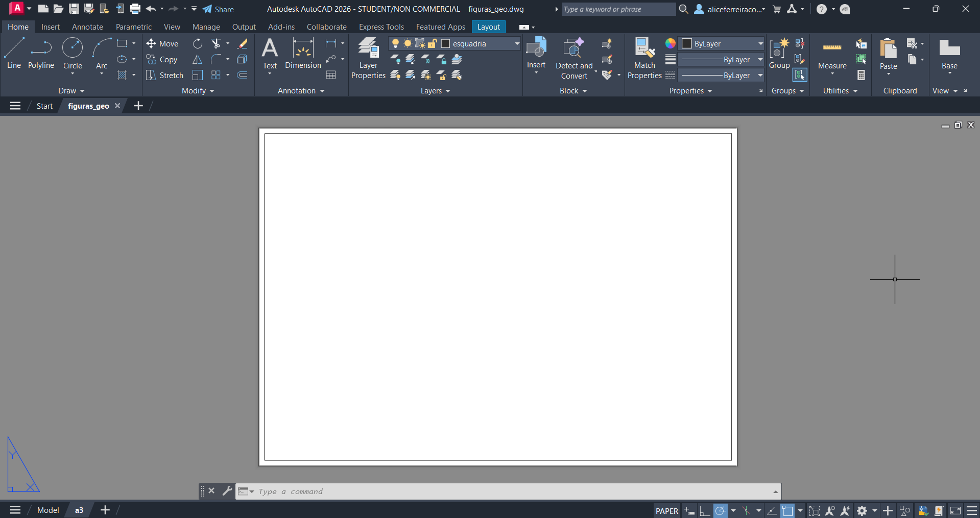980x518 pixels.
Task: Open the esquadria layer dropdown
Action: click(x=516, y=44)
